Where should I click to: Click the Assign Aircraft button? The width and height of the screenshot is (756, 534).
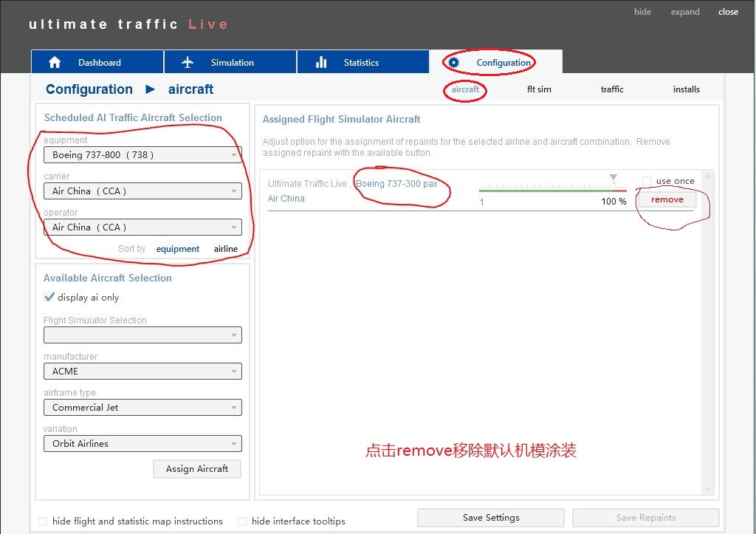click(196, 469)
